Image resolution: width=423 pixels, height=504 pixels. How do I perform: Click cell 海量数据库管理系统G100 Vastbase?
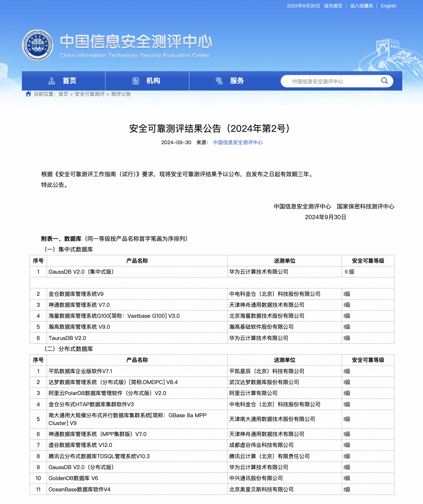point(137,316)
